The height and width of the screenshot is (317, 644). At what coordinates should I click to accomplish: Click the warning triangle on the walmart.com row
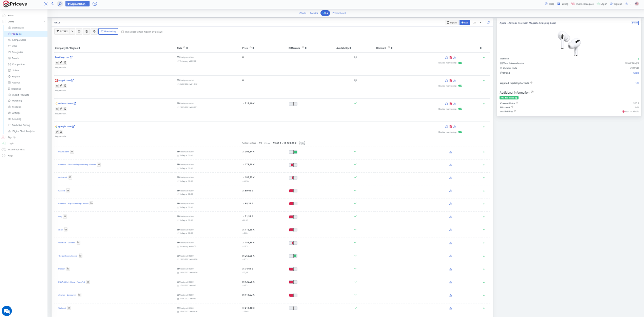click(x=455, y=104)
